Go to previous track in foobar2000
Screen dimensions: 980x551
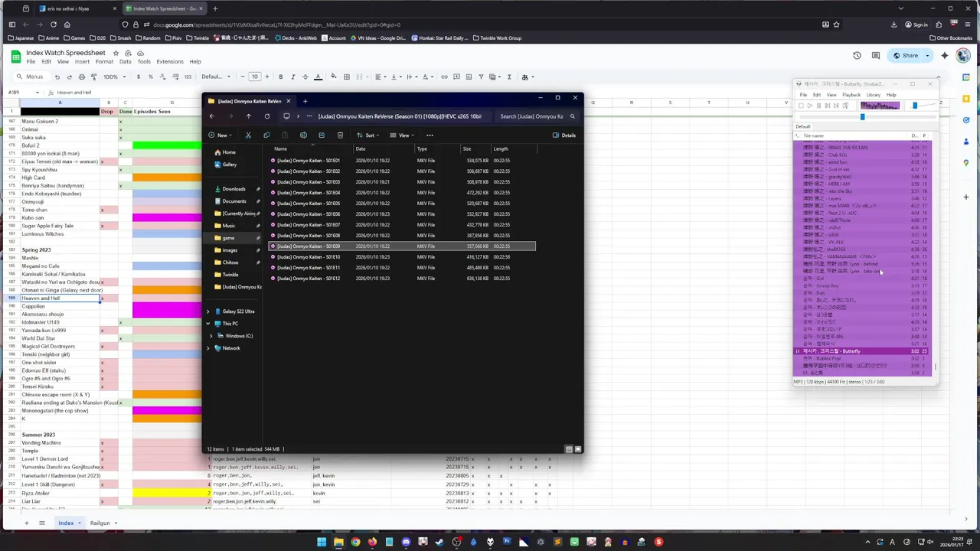click(827, 106)
